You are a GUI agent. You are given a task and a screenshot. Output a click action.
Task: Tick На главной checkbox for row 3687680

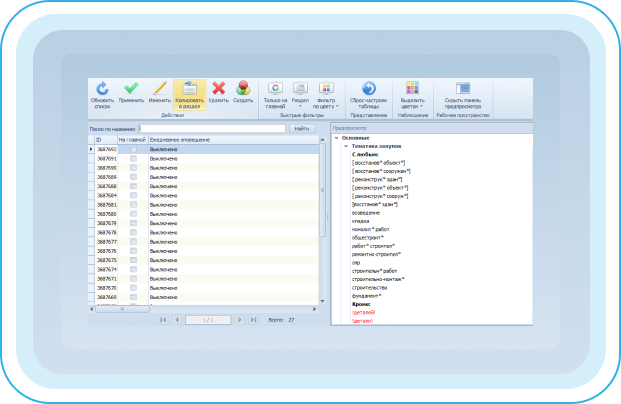click(133, 214)
